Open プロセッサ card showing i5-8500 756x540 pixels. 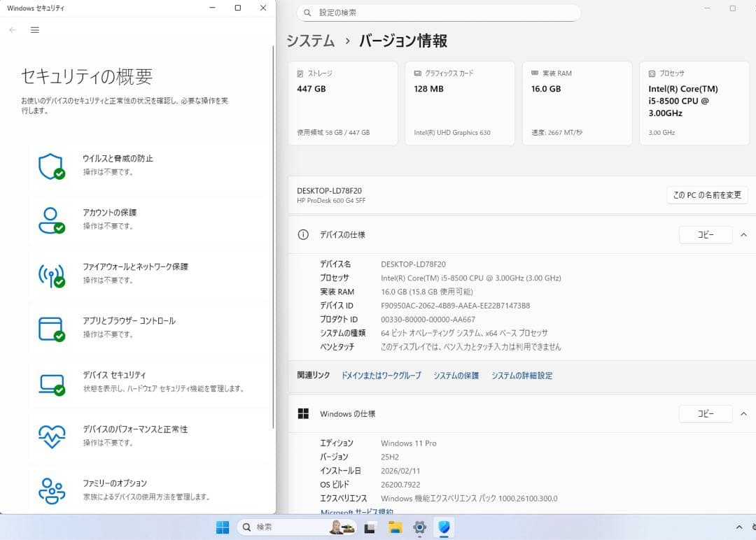pyautogui.click(x=694, y=103)
